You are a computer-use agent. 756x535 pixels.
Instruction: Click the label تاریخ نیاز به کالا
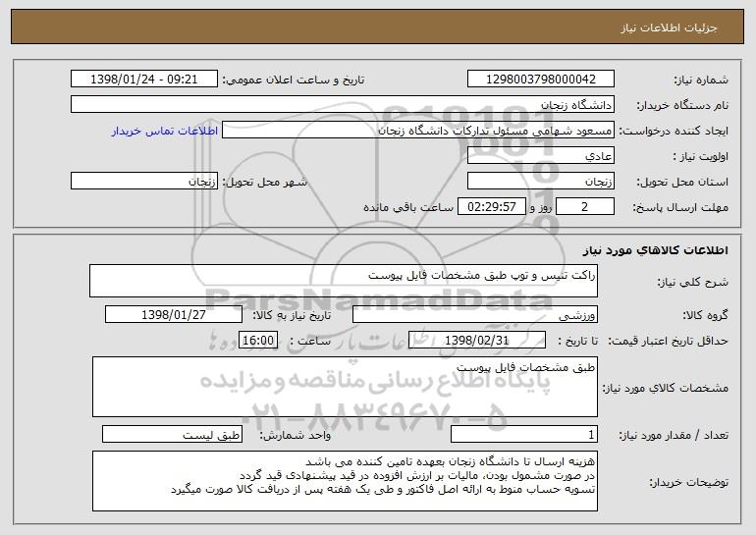tap(293, 315)
